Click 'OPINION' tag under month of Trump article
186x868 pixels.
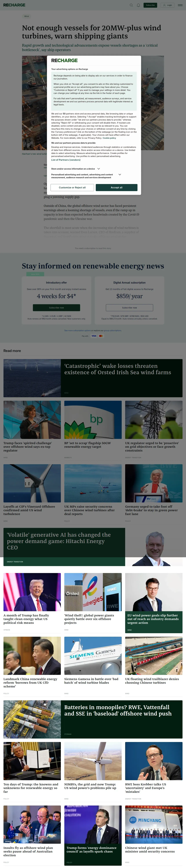coord(7,630)
